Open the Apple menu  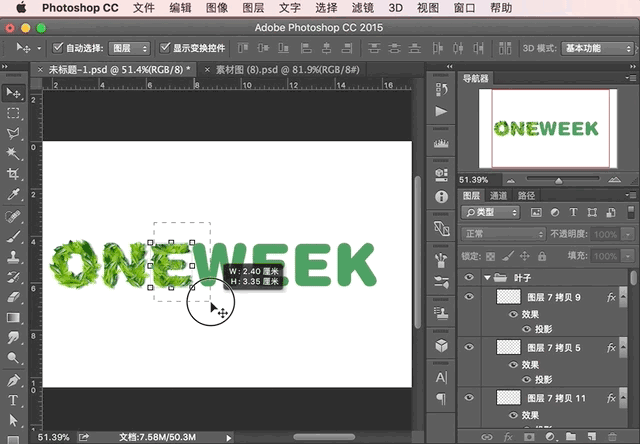pos(21,7)
